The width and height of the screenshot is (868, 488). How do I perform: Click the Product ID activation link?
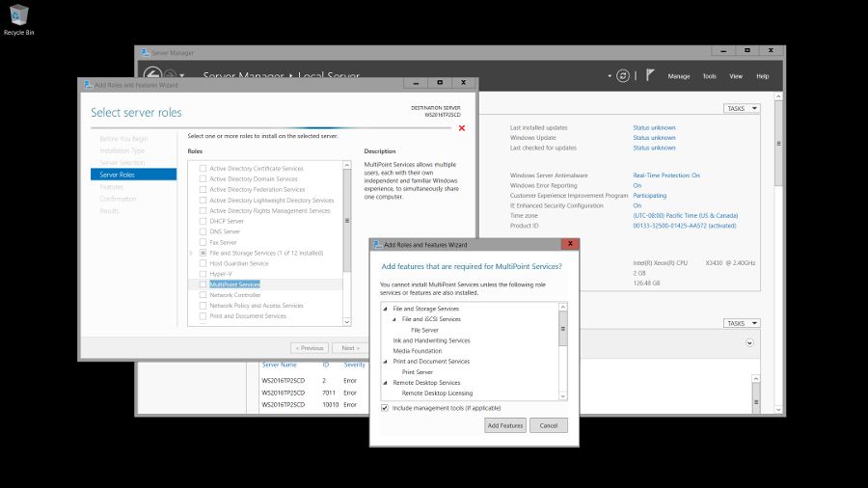click(x=684, y=226)
